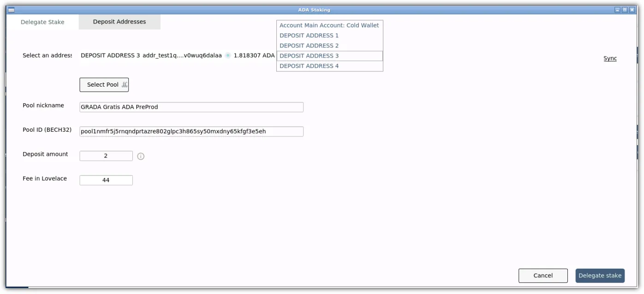Open the selected address combo box
This screenshot has height=294, width=644.
coord(178,55)
